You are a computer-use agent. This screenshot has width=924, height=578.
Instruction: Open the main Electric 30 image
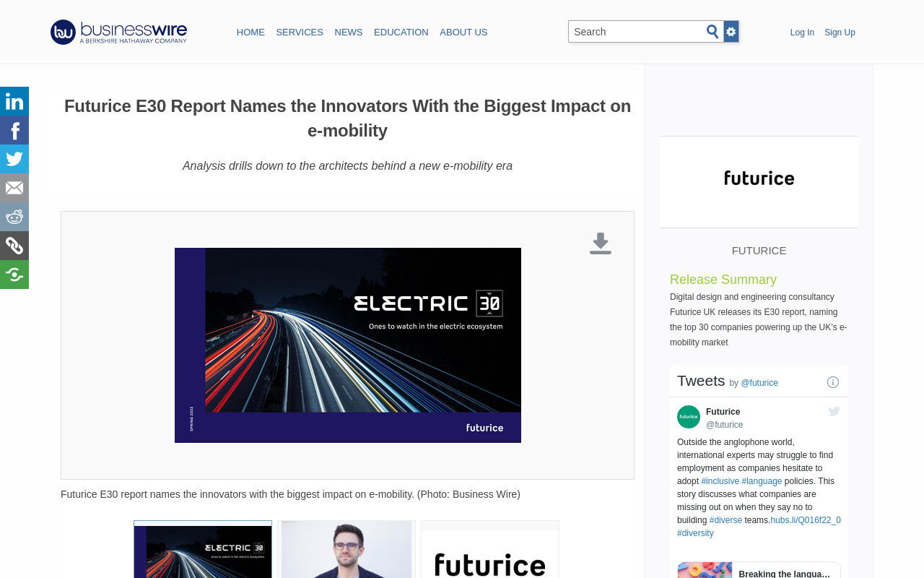coord(348,345)
